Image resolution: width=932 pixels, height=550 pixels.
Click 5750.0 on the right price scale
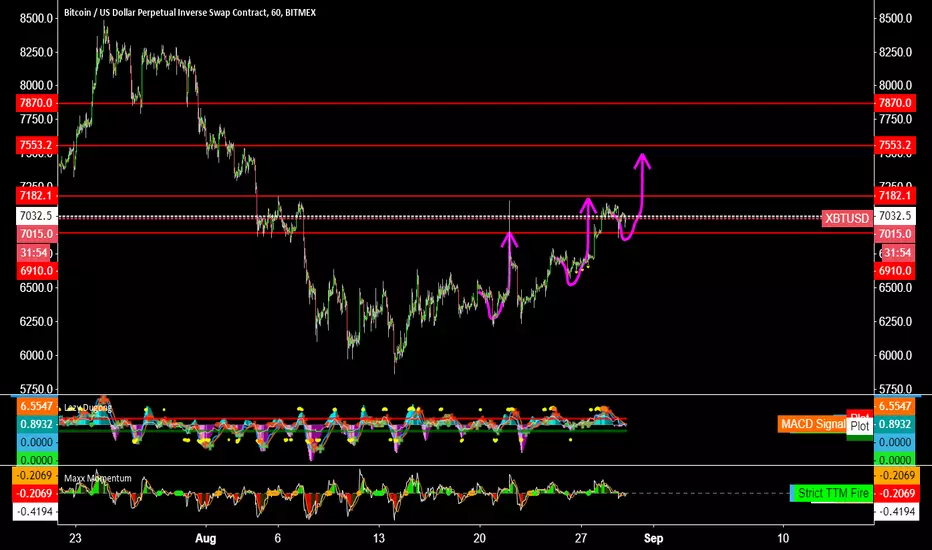(x=895, y=388)
